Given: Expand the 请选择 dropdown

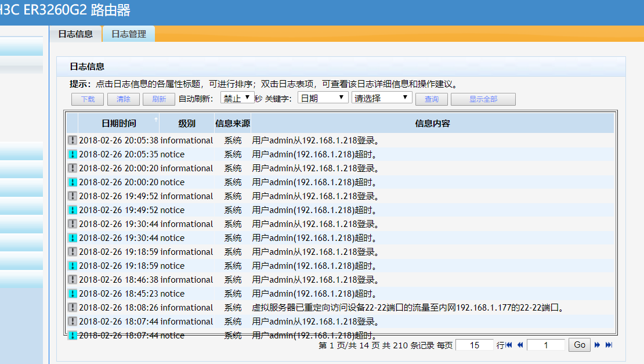Looking at the screenshot, I should tap(382, 98).
